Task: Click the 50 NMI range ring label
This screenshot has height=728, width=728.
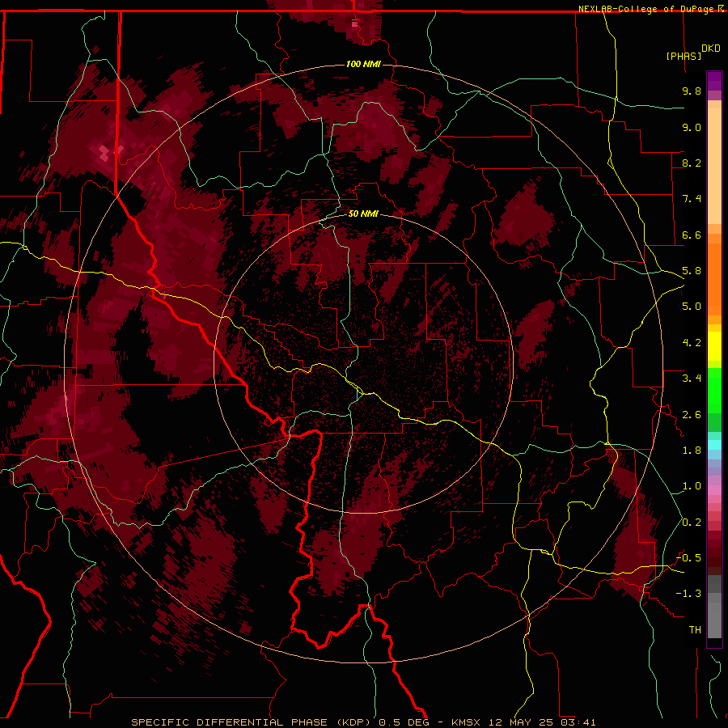Action: coord(363,214)
